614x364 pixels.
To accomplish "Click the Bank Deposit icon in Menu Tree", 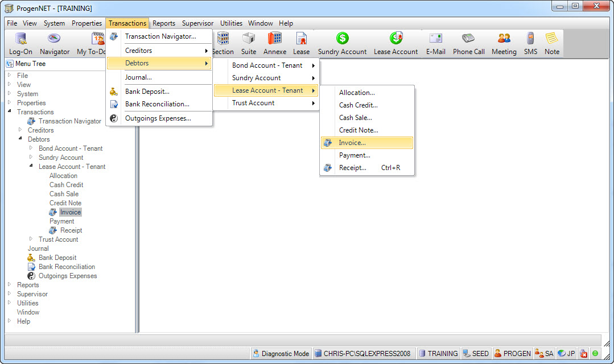I will pyautogui.click(x=31, y=258).
